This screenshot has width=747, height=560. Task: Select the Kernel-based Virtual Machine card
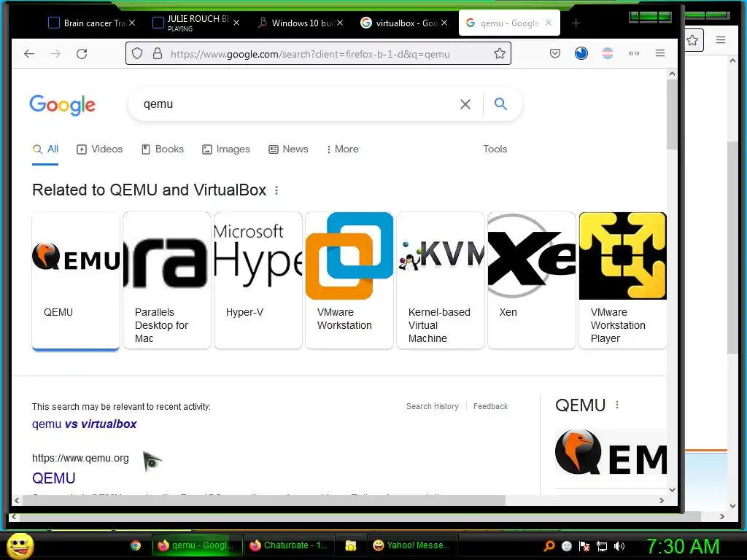click(x=441, y=281)
